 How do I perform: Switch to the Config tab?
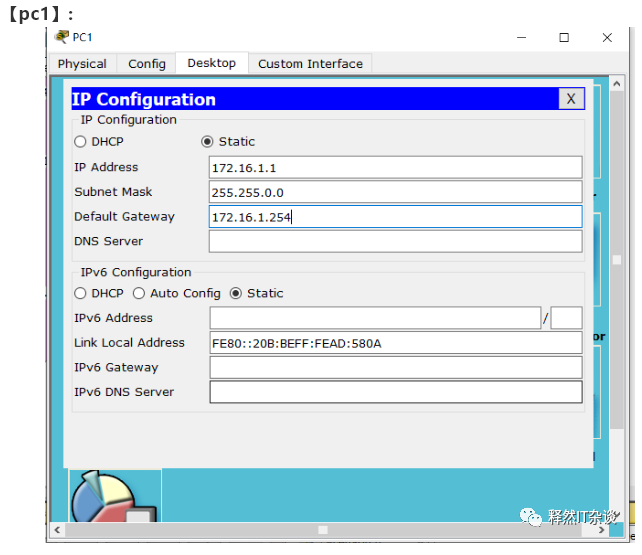click(x=147, y=64)
